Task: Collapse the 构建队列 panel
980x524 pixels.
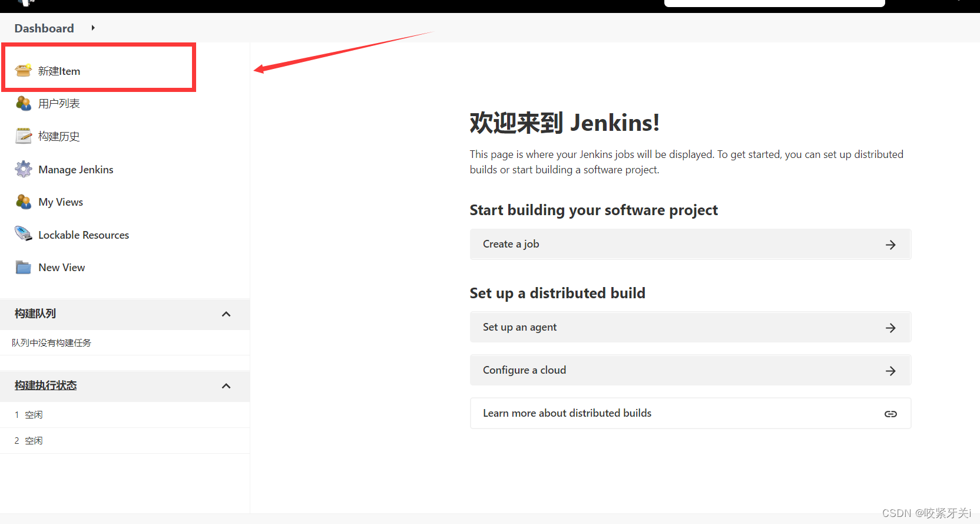Action: [226, 314]
